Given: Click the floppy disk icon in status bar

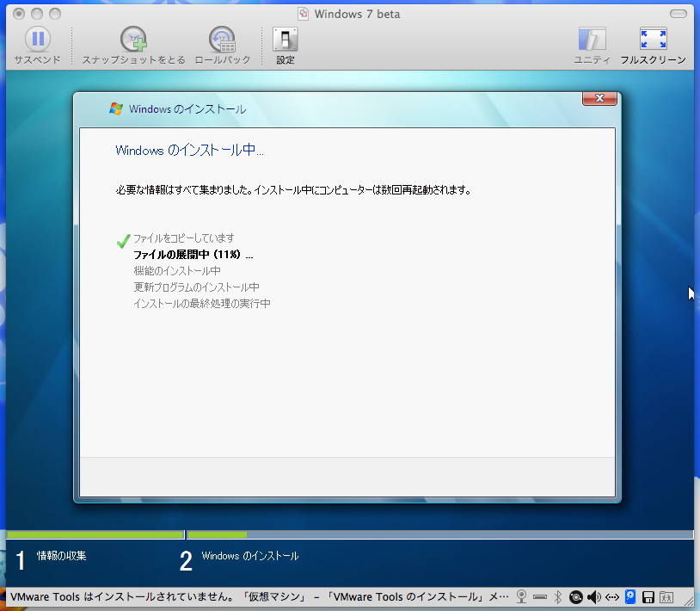Looking at the screenshot, I should pyautogui.click(x=648, y=596).
